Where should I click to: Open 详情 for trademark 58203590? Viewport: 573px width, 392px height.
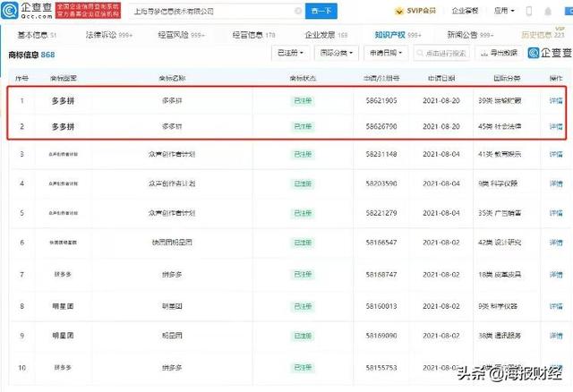[x=556, y=183]
